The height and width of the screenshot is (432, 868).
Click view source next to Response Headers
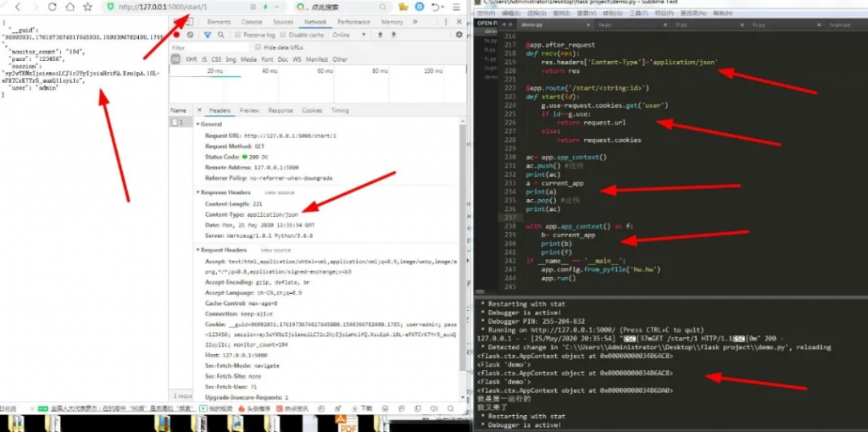pos(279,192)
